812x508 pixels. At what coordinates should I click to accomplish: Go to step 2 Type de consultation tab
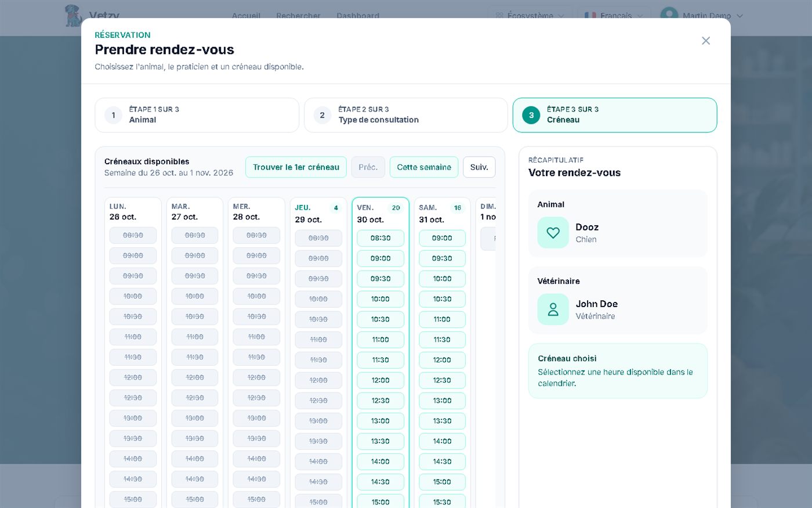pyautogui.click(x=406, y=115)
